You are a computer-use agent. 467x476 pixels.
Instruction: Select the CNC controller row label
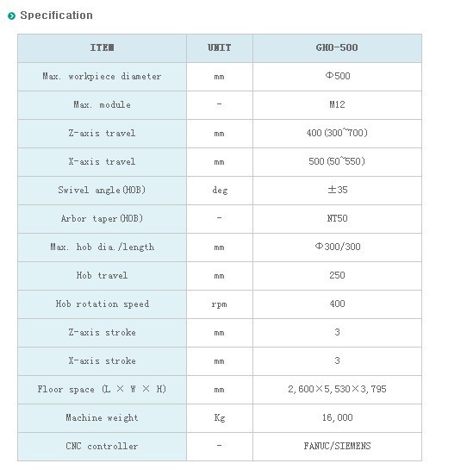(x=102, y=446)
